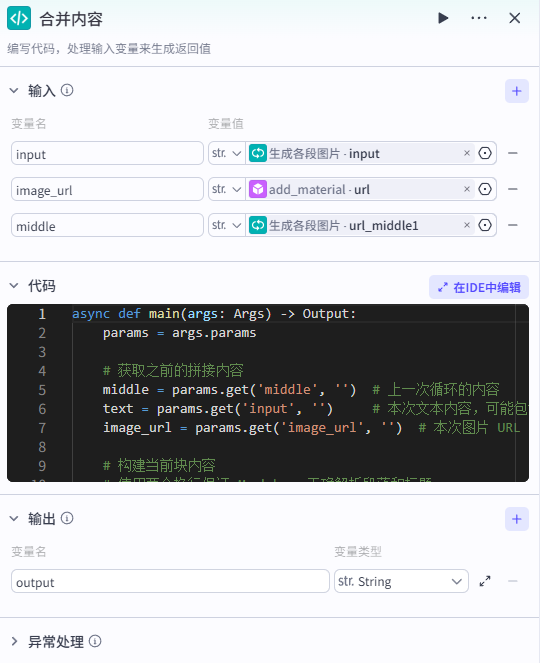The height and width of the screenshot is (663, 540).
Task: Edit the middle variable name field
Action: coord(107,225)
